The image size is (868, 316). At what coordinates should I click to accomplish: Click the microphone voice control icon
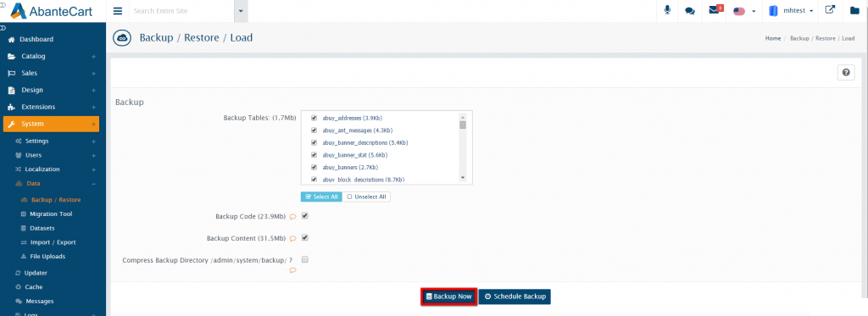668,10
